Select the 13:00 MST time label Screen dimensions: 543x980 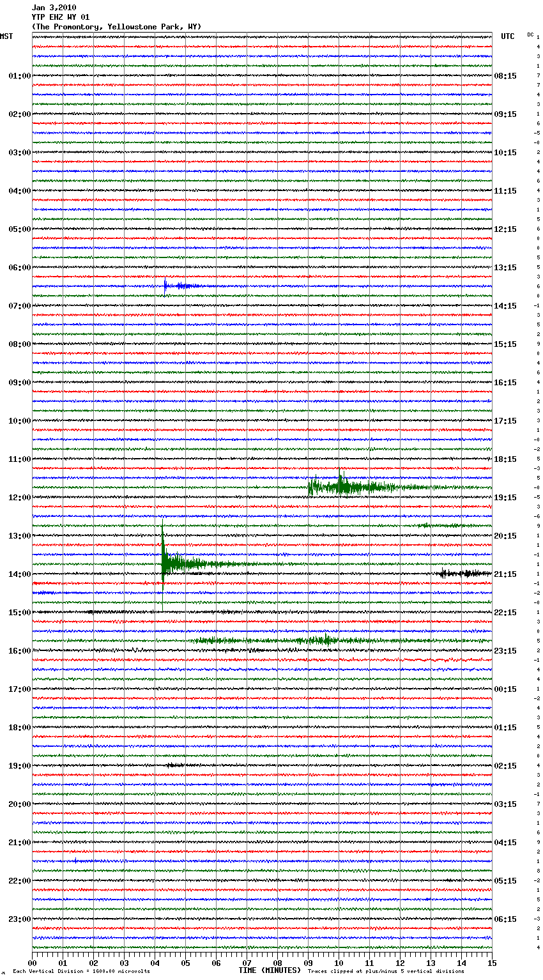20,536
